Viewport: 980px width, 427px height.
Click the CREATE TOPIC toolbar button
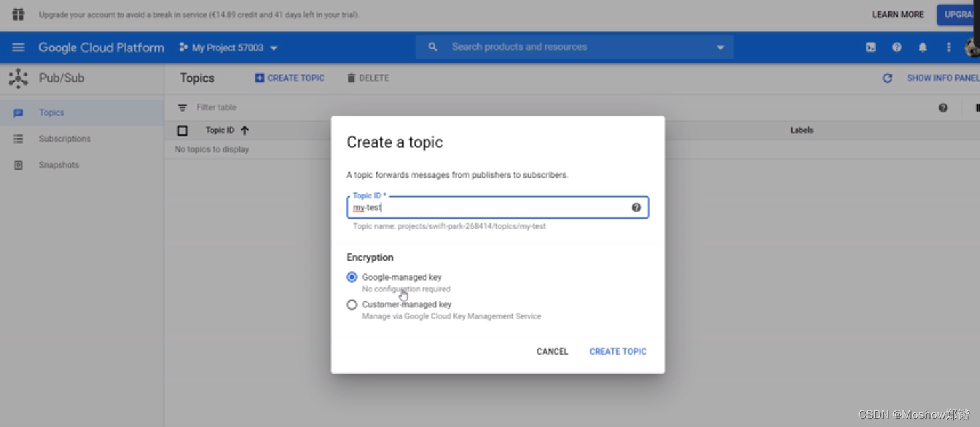click(290, 78)
